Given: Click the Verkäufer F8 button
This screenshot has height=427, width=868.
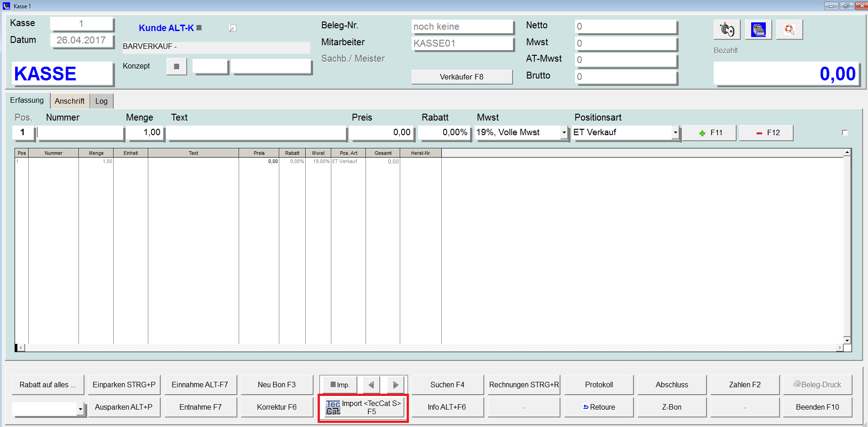Looking at the screenshot, I should (461, 77).
